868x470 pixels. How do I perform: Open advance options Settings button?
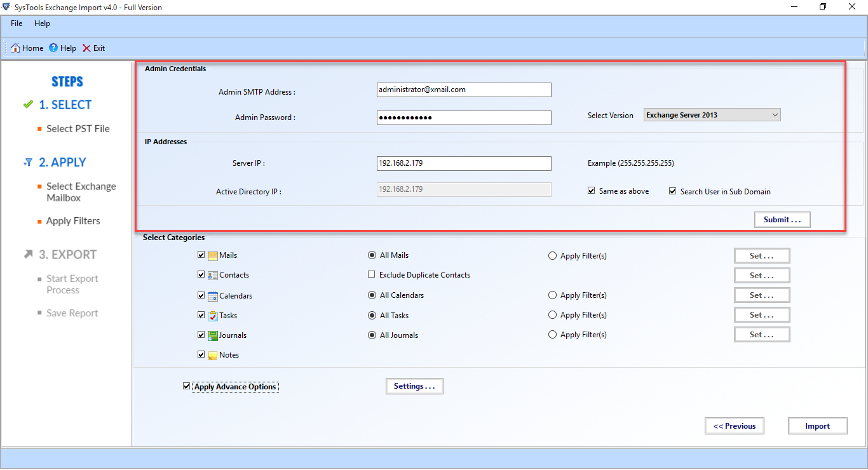point(414,386)
